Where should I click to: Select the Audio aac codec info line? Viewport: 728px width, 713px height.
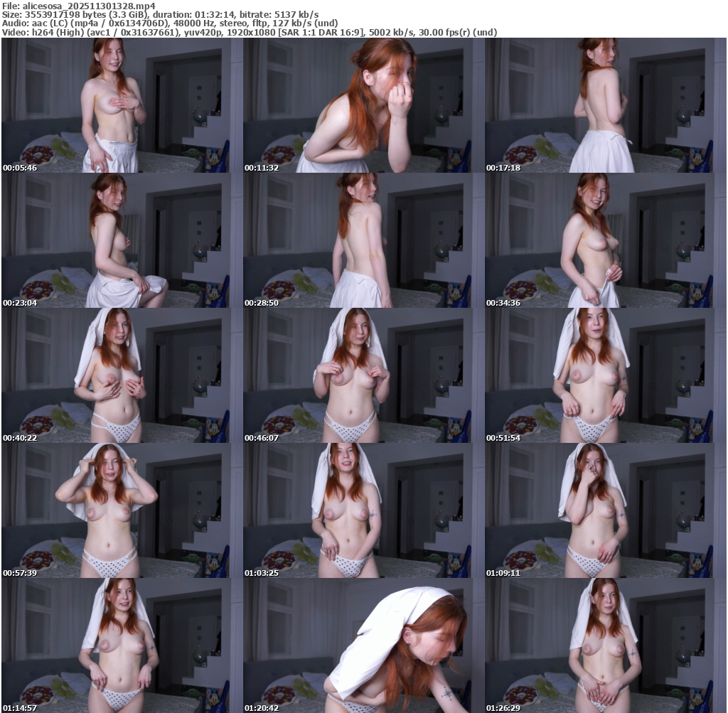pyautogui.click(x=170, y=23)
